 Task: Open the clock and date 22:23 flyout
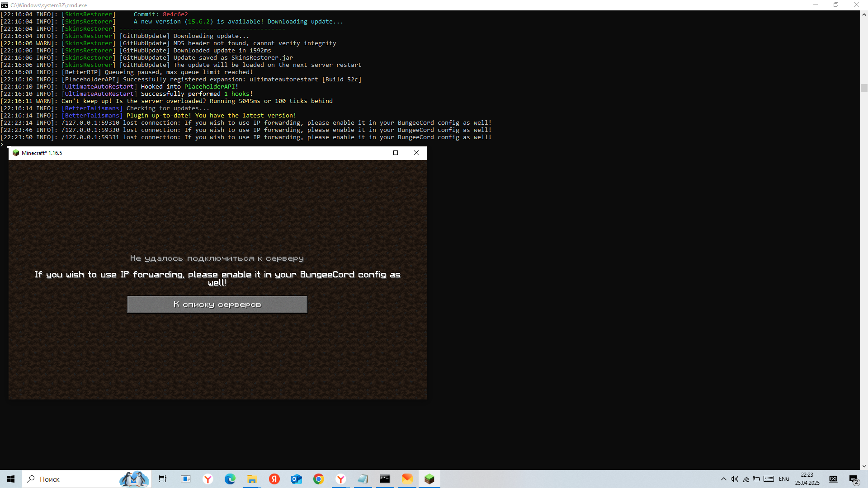coord(807,479)
